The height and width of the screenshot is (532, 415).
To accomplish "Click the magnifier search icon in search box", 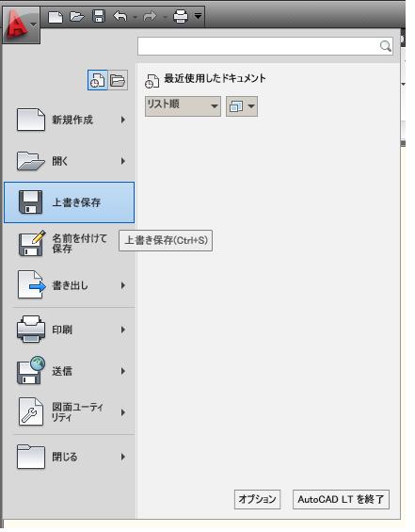I will coord(386,46).
